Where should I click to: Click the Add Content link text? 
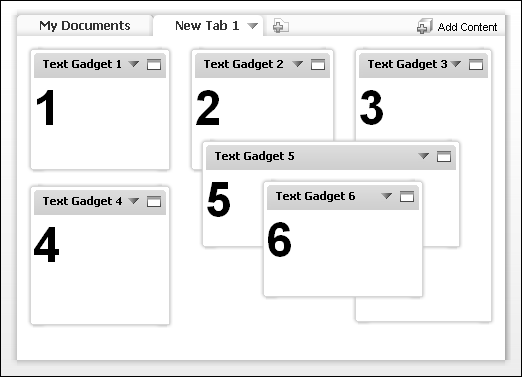point(467,27)
